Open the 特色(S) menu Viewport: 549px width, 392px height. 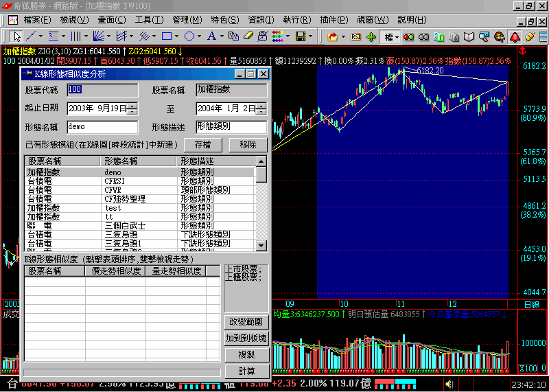(225, 20)
